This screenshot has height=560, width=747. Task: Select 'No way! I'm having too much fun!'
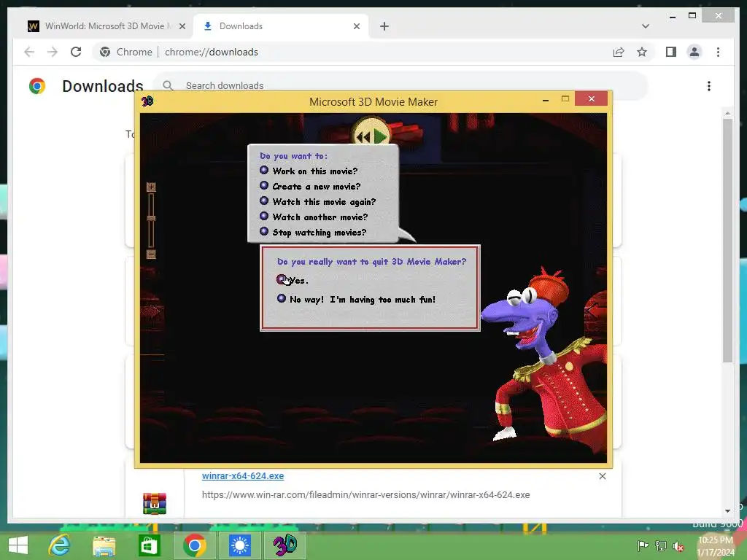point(356,299)
